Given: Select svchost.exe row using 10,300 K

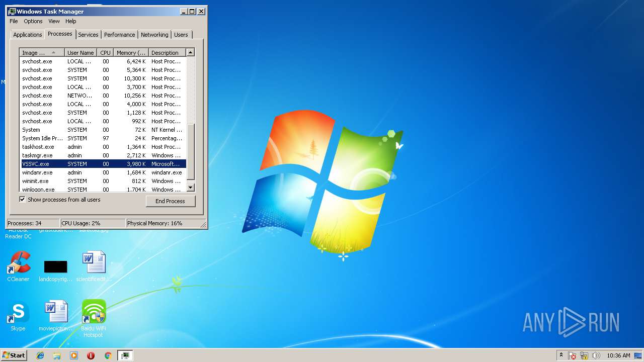Looking at the screenshot, I should pyautogui.click(x=103, y=78).
